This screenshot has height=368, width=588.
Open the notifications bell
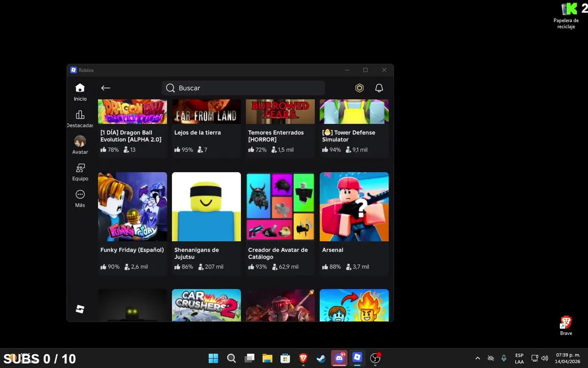point(379,88)
